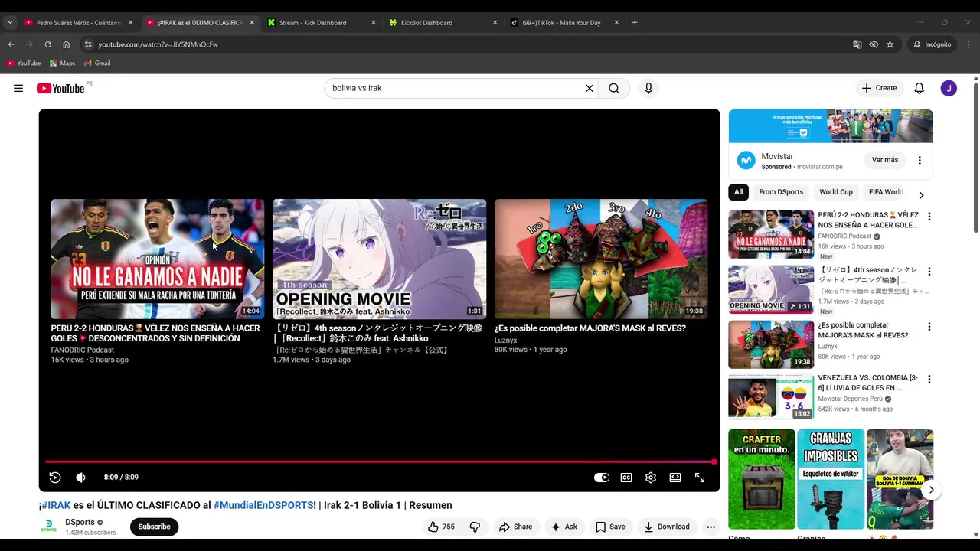Open the DSports channel name link
Viewport: 980px width, 551px height.
(80, 522)
